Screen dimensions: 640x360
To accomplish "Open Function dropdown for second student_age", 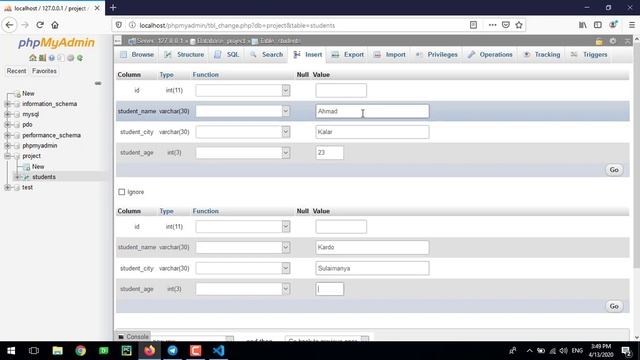I will (x=243, y=289).
